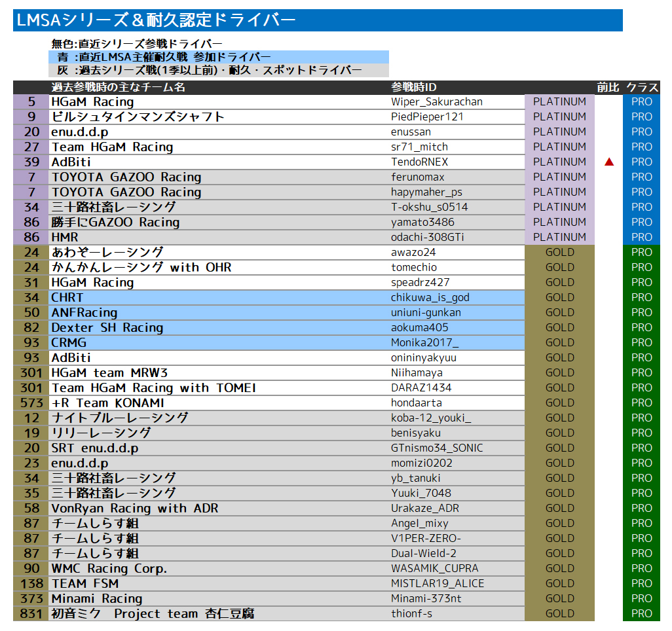Select the Dexter SH Racing team cell

pos(107,327)
